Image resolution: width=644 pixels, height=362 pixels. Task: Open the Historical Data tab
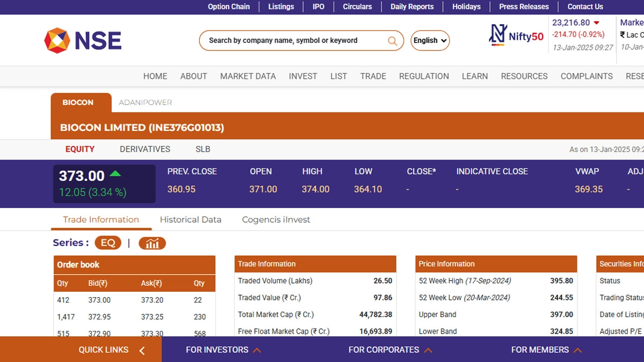191,219
